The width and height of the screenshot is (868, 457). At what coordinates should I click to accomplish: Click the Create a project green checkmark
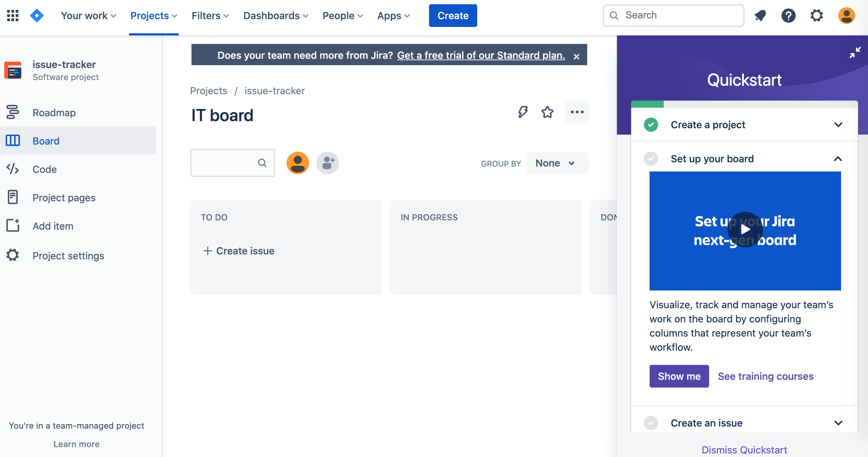[651, 125]
